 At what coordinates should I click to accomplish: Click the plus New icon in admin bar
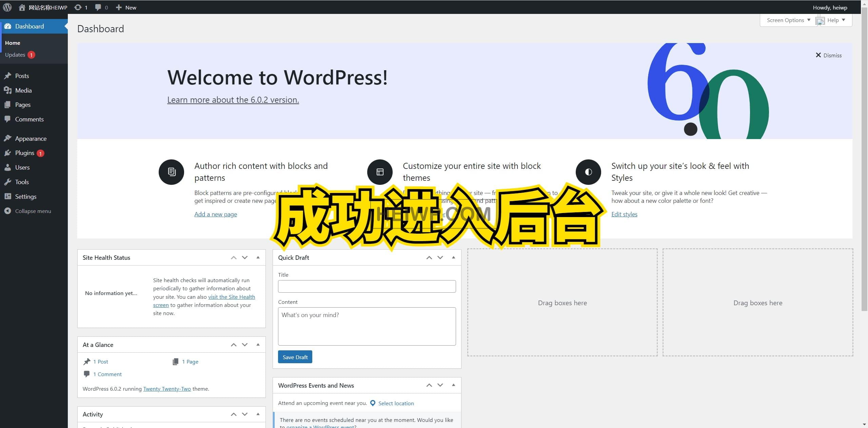119,7
